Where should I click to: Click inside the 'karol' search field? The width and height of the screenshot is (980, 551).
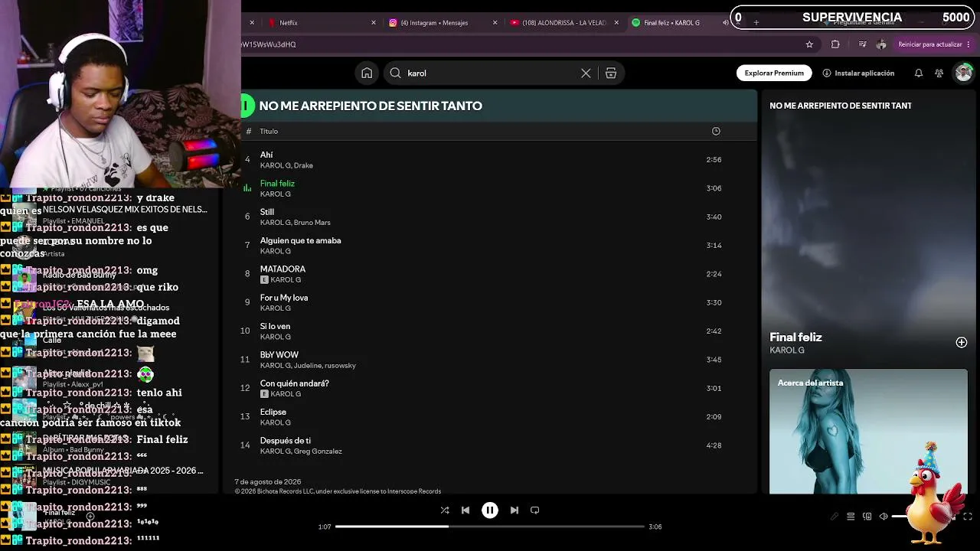click(x=490, y=73)
